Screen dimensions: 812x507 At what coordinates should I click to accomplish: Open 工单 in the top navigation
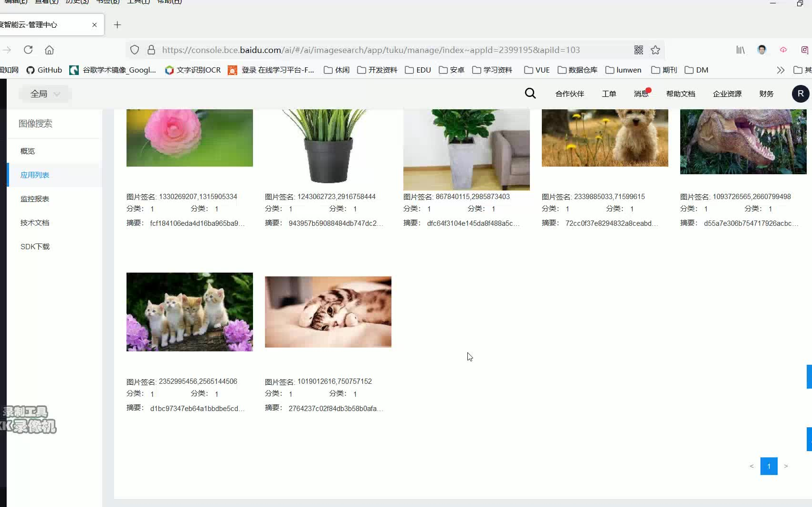[609, 94]
